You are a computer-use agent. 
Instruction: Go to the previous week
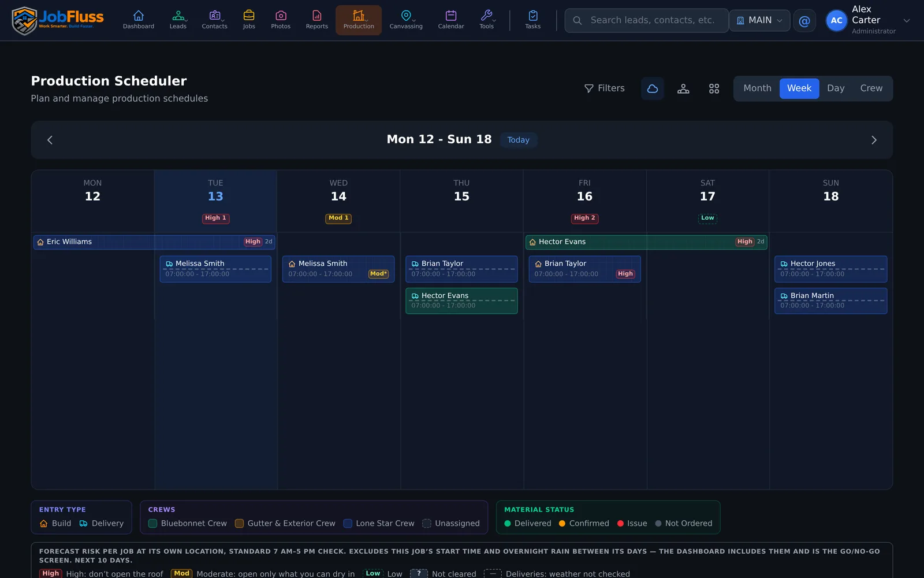[50, 140]
